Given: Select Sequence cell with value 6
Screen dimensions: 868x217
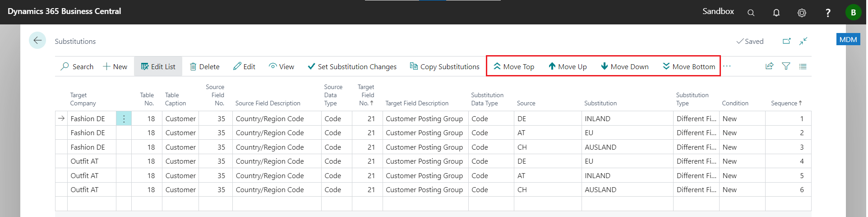Looking at the screenshot, I should coord(788,189).
